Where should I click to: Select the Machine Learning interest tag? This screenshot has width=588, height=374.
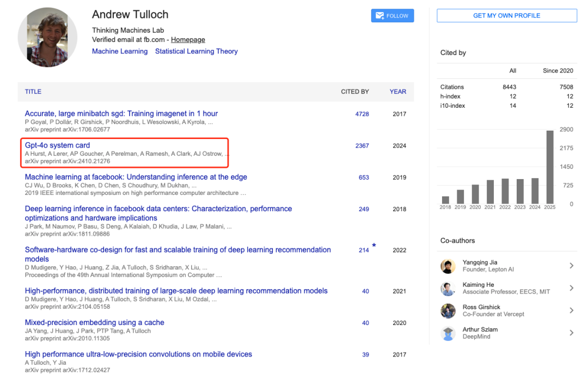click(120, 51)
